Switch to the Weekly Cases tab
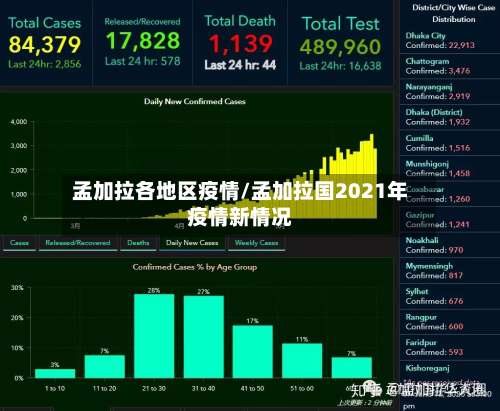Screen dimensions: 500x411 point(256,243)
